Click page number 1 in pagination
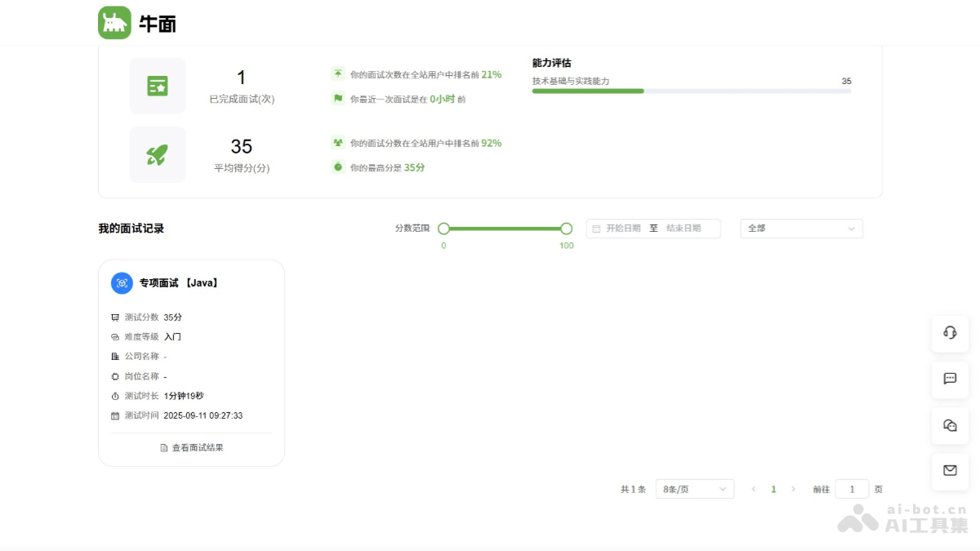 pyautogui.click(x=773, y=488)
